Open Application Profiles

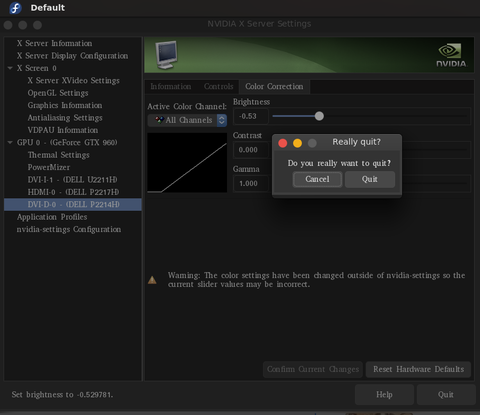[52, 217]
